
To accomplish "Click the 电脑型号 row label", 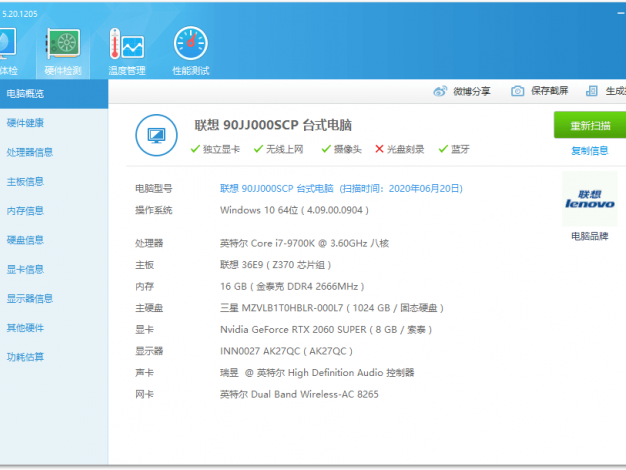I will [x=154, y=188].
